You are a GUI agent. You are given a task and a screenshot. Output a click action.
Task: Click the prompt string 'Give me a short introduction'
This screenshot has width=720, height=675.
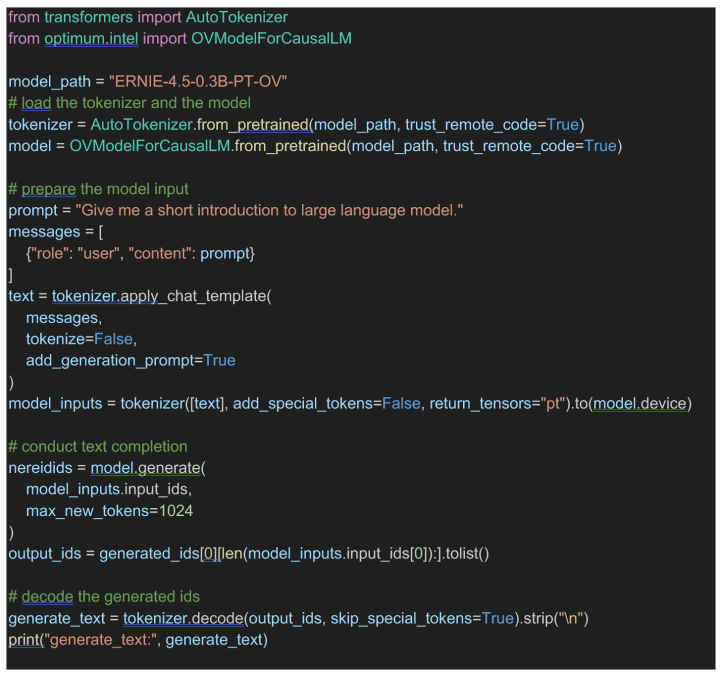click(180, 210)
